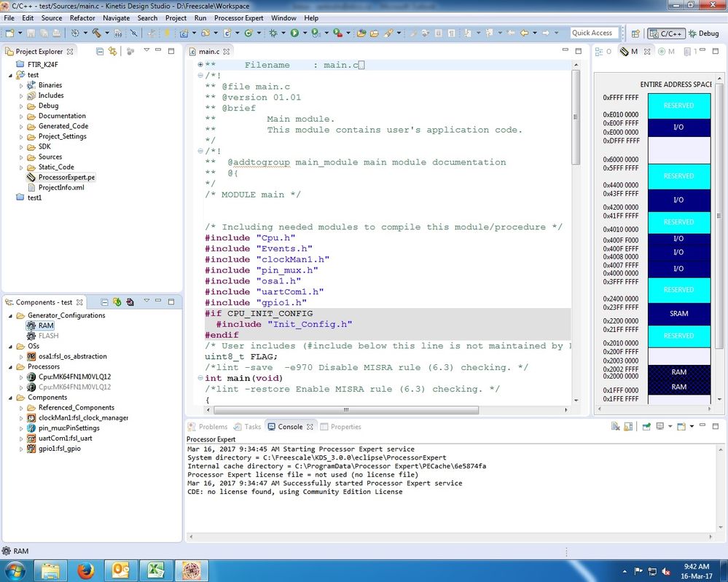This screenshot has height=582, width=728.
Task: Select the C/C++ perspective button
Action: click(666, 34)
